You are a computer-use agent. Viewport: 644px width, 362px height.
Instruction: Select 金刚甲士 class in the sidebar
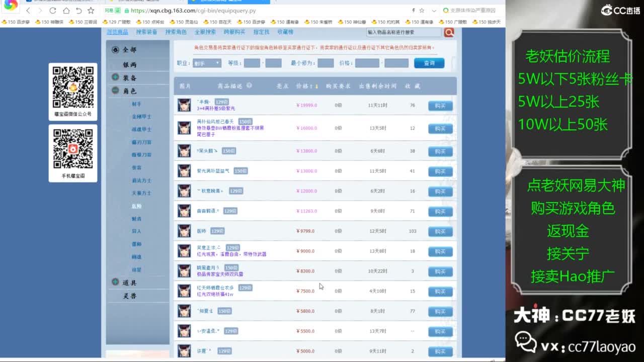(x=141, y=117)
